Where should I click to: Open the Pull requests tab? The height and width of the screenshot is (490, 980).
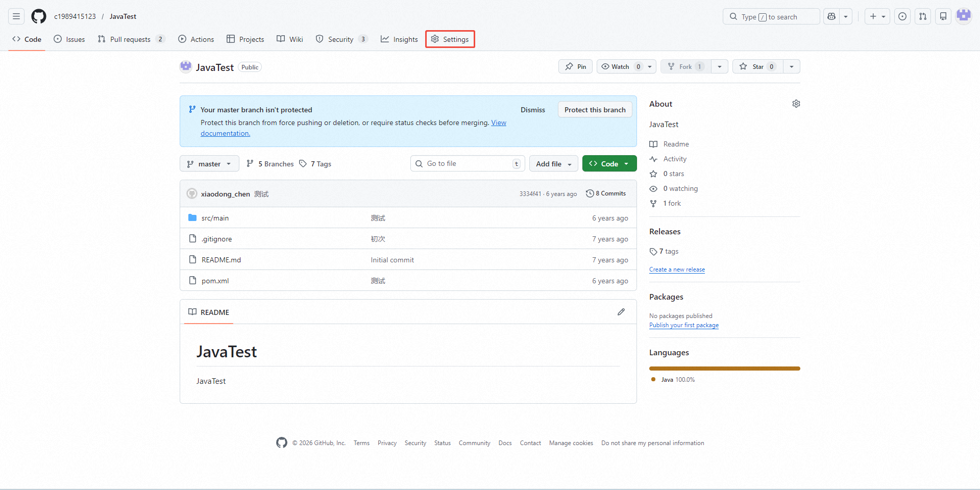(130, 39)
